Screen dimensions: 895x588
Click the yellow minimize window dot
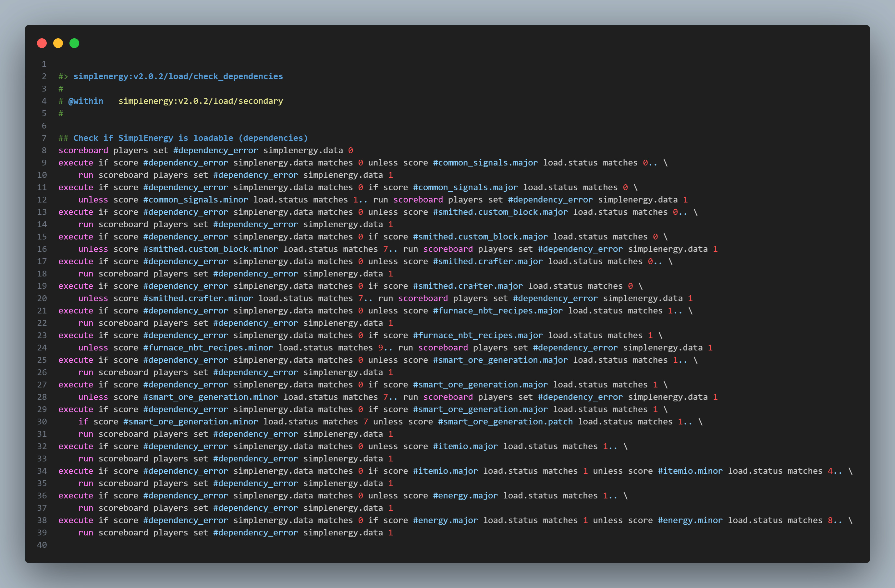[58, 43]
